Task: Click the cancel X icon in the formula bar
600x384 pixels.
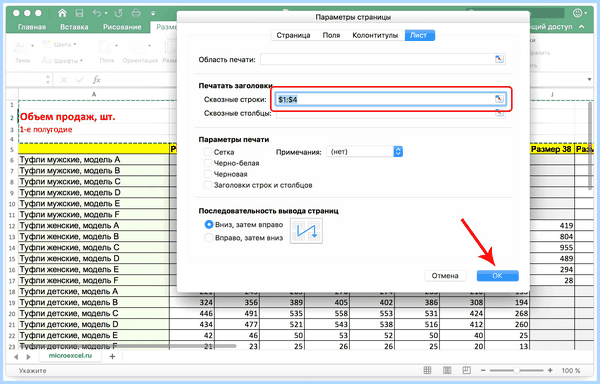Action: (64, 80)
